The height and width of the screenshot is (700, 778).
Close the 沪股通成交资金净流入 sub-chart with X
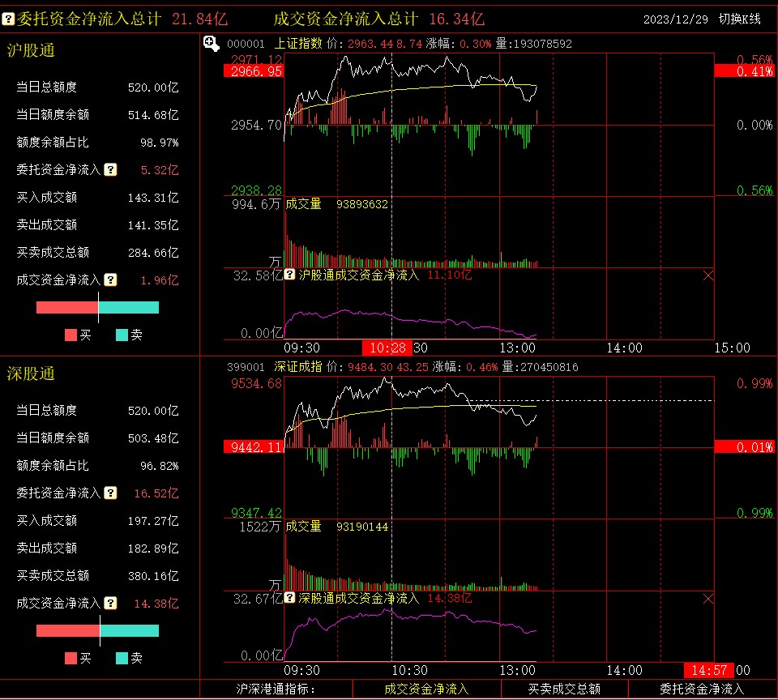(x=708, y=275)
